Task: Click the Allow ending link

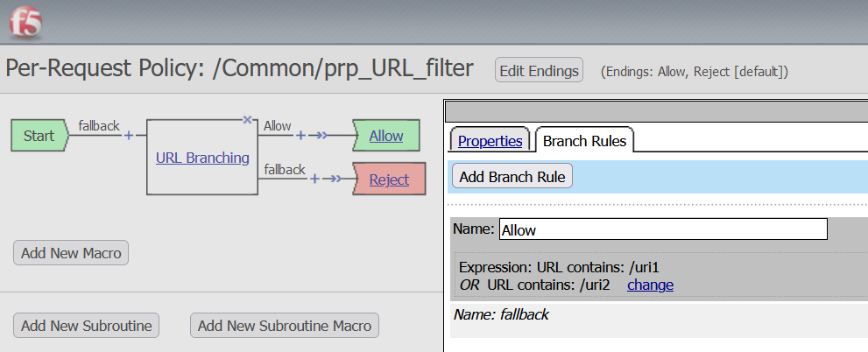Action: 386,136
